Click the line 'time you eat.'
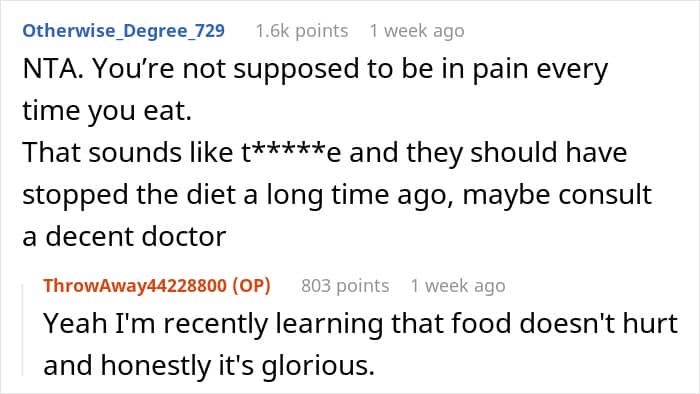This screenshot has width=700, height=394. (x=107, y=111)
